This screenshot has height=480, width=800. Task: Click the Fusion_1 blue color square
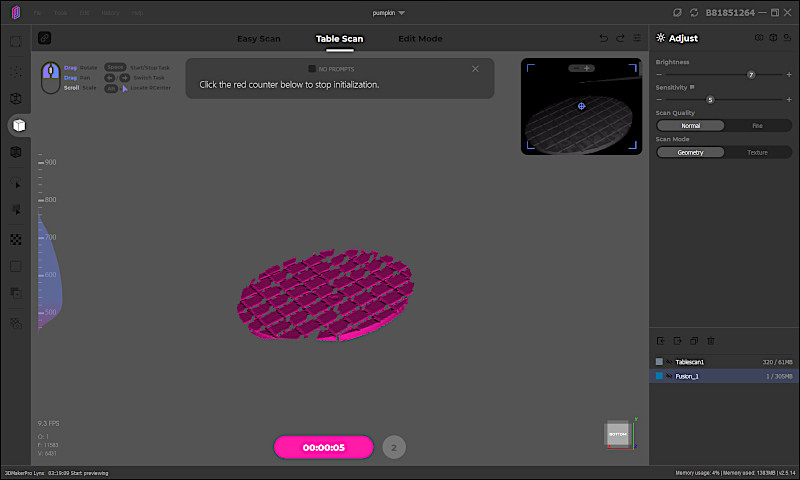659,376
